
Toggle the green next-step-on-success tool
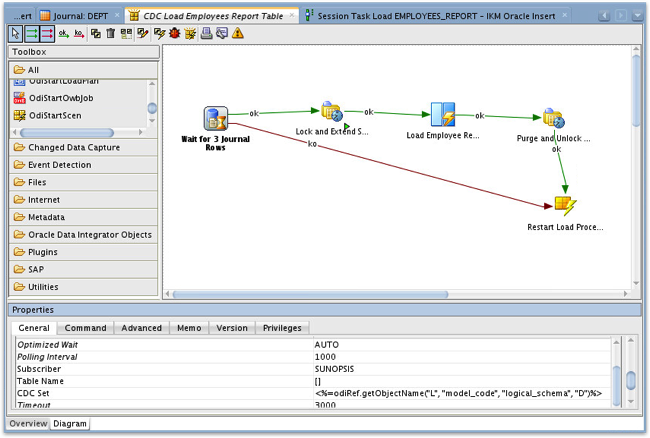(32, 34)
